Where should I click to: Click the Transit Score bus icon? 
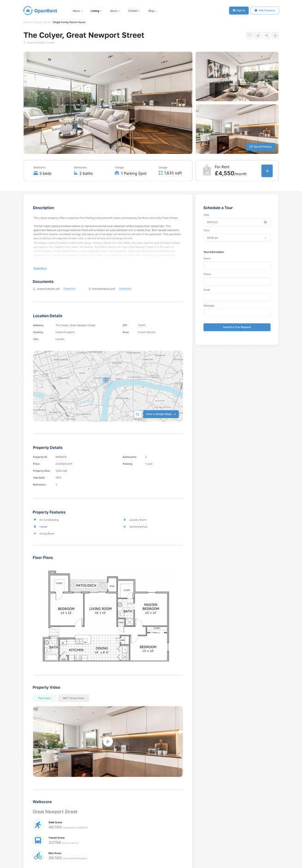tap(38, 840)
